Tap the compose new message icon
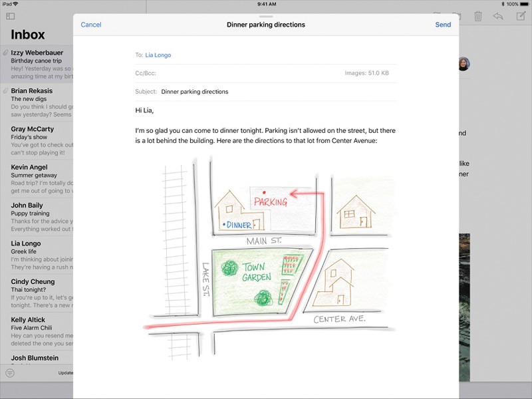Screen dimensions: 532x399 tap(518, 16)
